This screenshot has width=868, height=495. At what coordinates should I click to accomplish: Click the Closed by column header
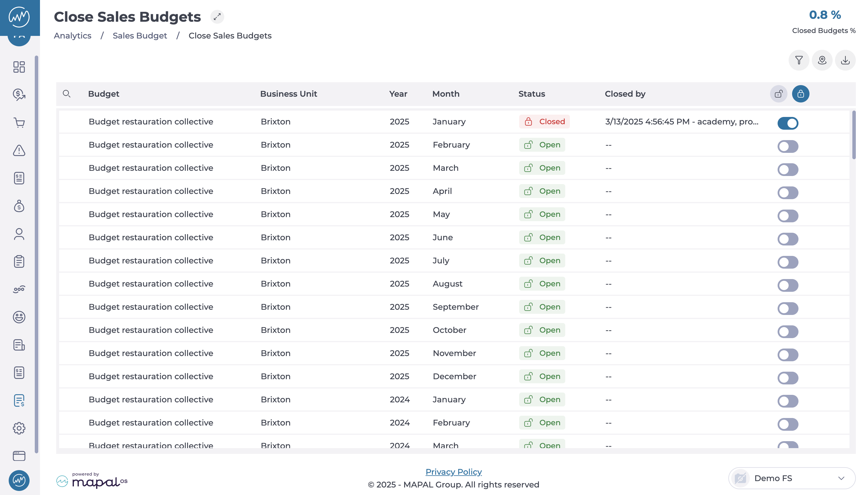(625, 94)
